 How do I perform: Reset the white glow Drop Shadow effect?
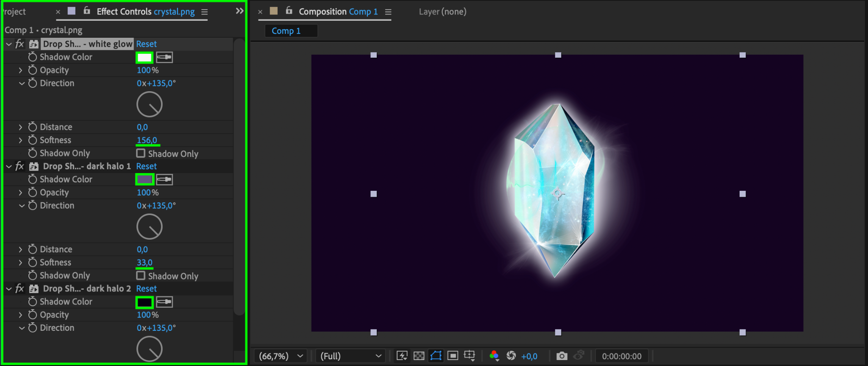tap(146, 44)
